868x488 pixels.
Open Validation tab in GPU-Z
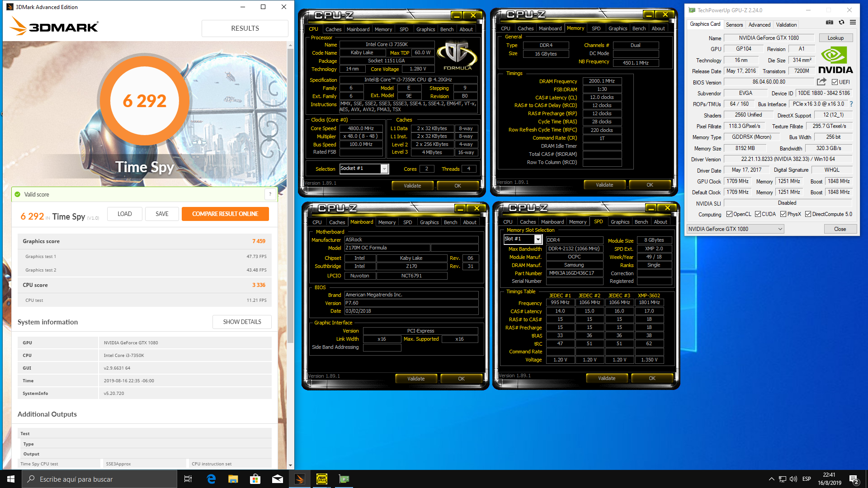786,25
